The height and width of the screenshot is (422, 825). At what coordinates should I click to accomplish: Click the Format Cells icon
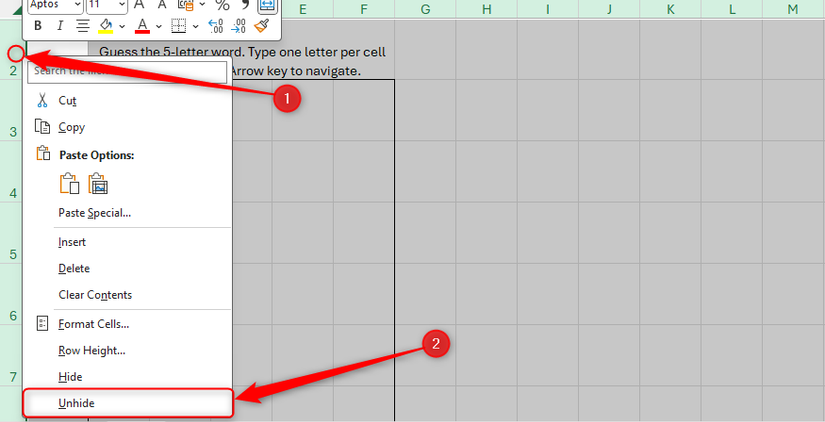tap(43, 324)
